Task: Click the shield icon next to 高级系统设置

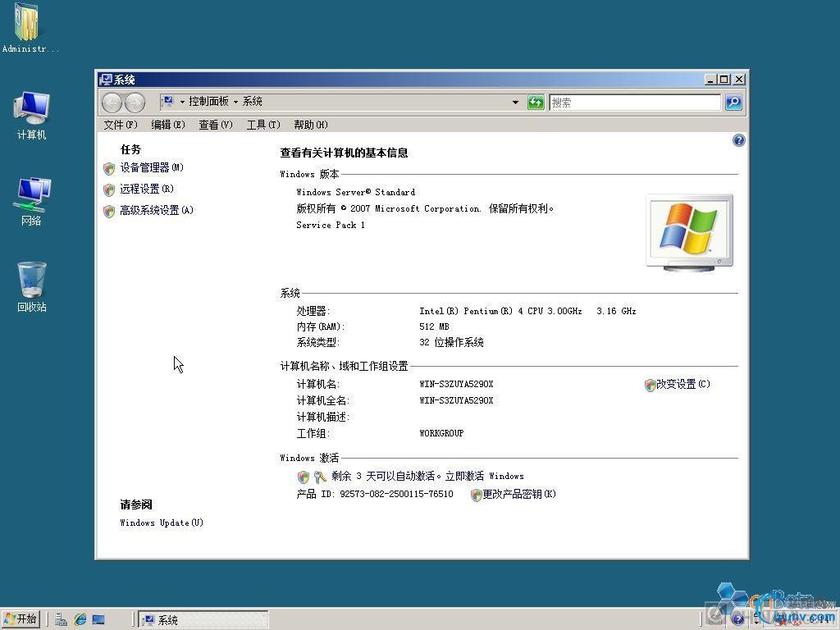Action: 109,211
